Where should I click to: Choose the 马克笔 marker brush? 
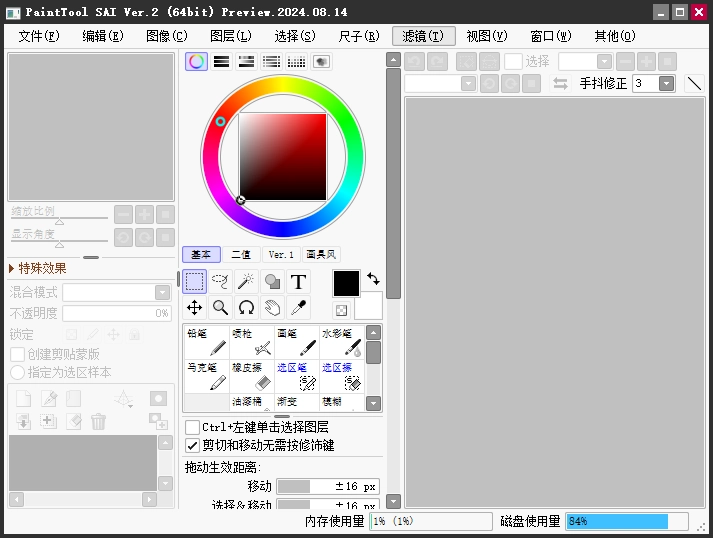207,377
